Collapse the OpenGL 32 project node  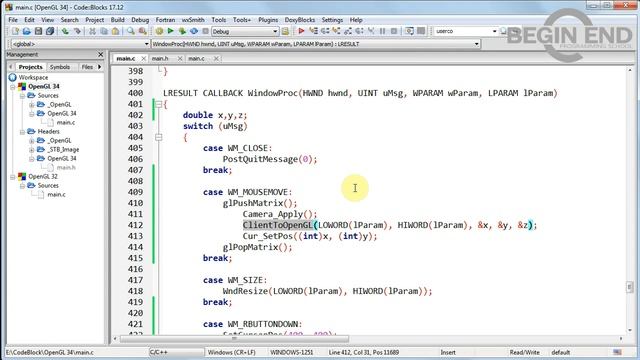pyautogui.click(x=13, y=176)
